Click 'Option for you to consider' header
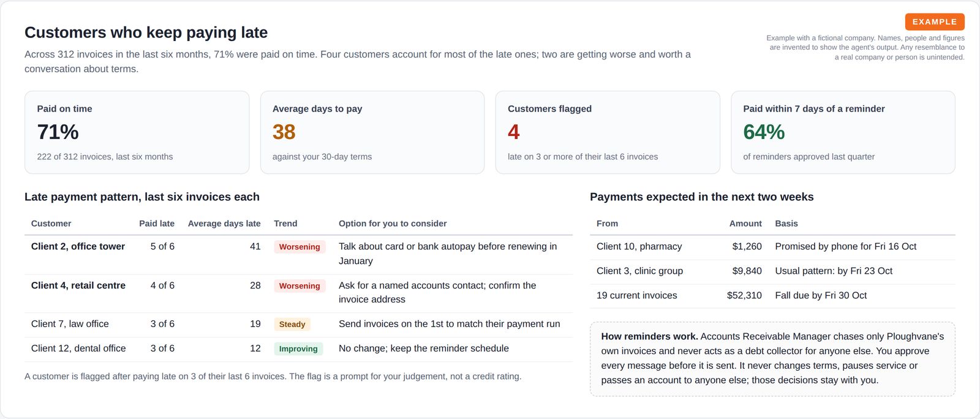Viewport: 980px width, 419px height. tap(393, 224)
